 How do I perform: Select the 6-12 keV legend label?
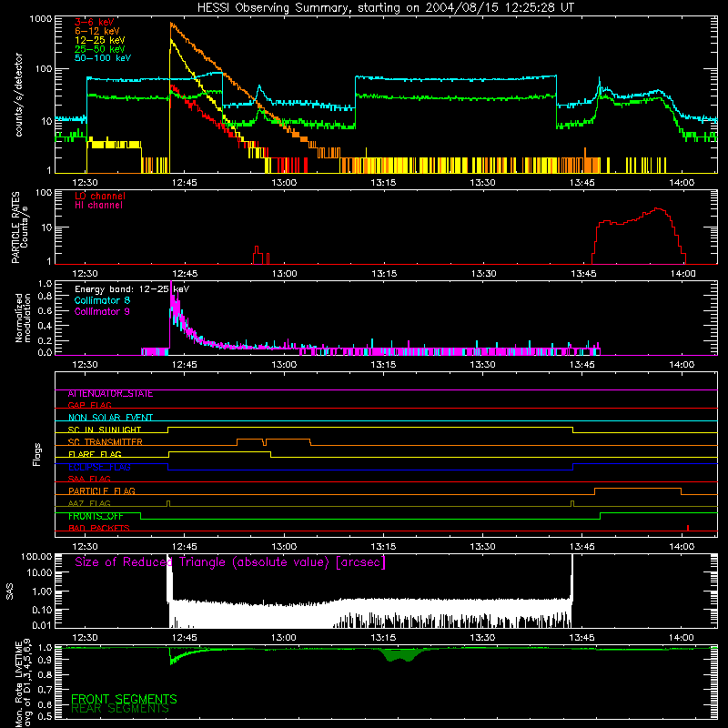97,31
